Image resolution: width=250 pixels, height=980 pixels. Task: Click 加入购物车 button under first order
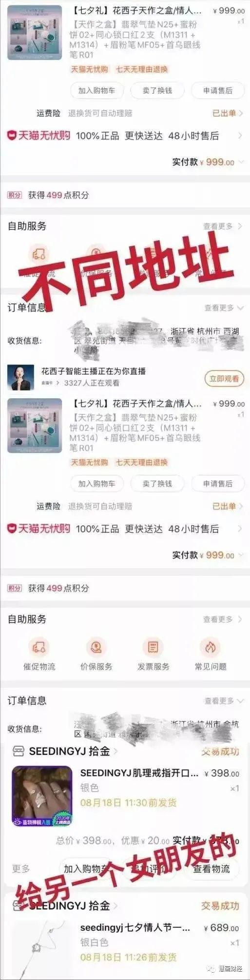(x=96, y=90)
